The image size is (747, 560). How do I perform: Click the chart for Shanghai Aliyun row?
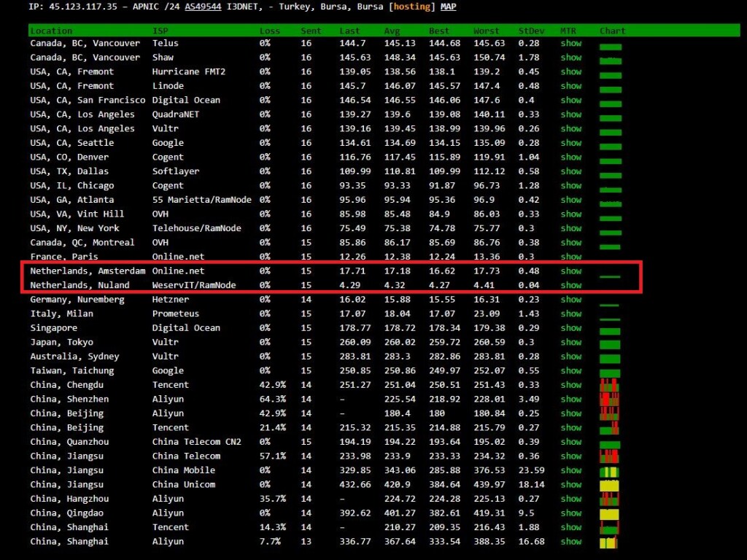coord(608,542)
